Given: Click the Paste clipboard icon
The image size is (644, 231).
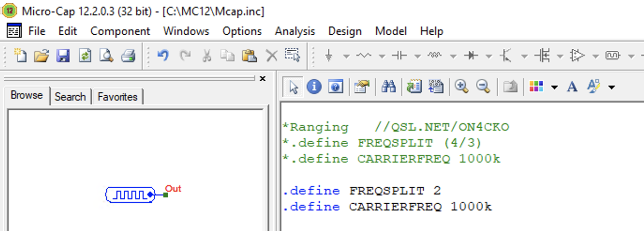Looking at the screenshot, I should pos(249,56).
